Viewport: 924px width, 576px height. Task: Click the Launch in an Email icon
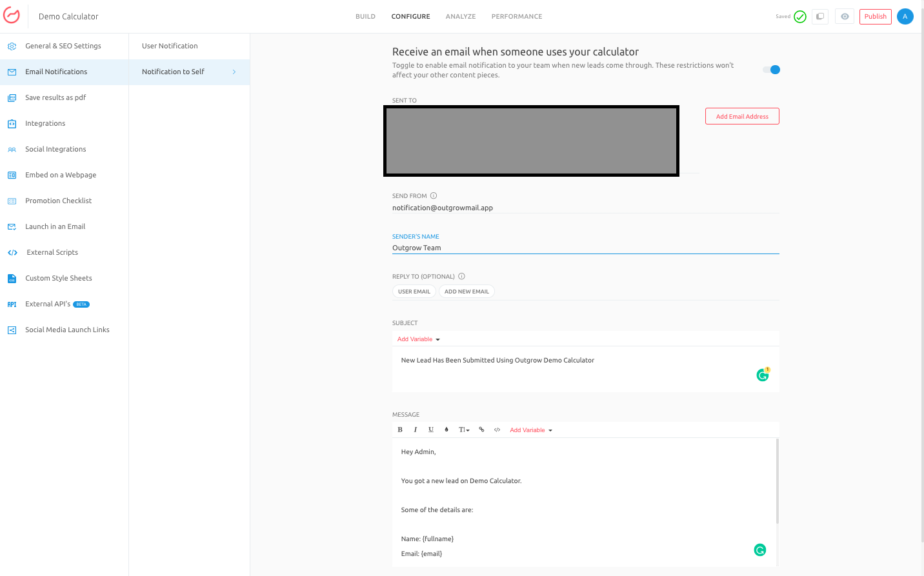tap(12, 227)
